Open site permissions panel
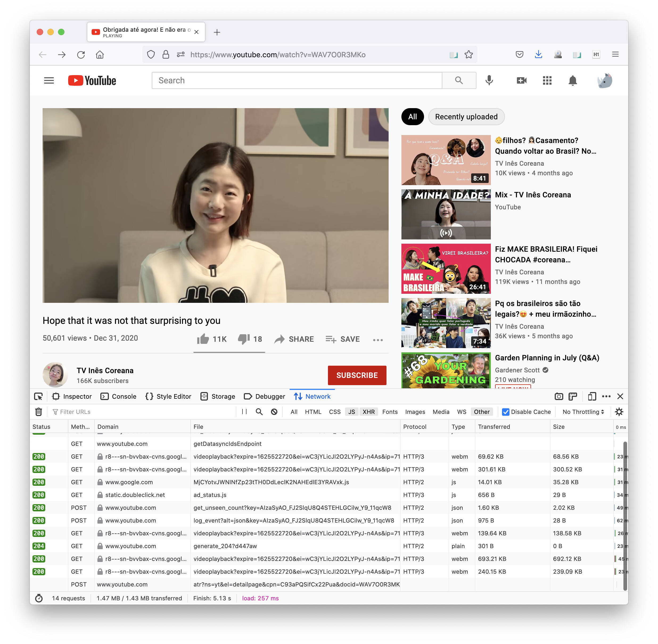658x644 pixels. 180,54
